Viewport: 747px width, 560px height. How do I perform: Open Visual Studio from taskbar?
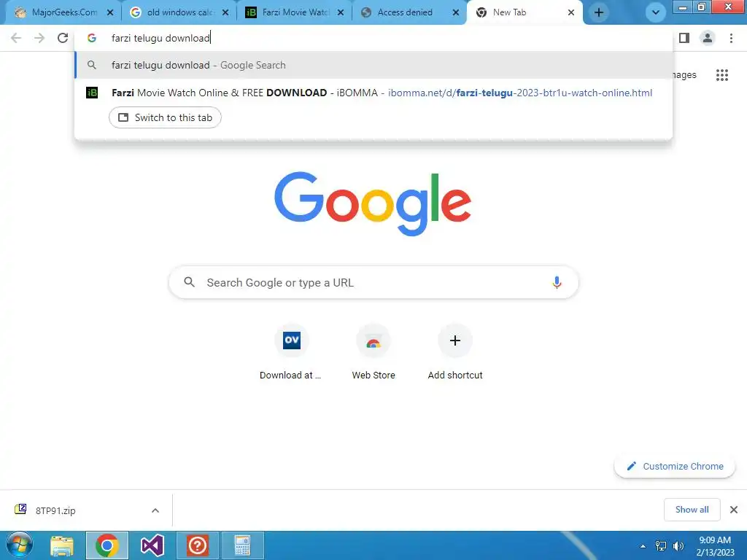pyautogui.click(x=152, y=545)
